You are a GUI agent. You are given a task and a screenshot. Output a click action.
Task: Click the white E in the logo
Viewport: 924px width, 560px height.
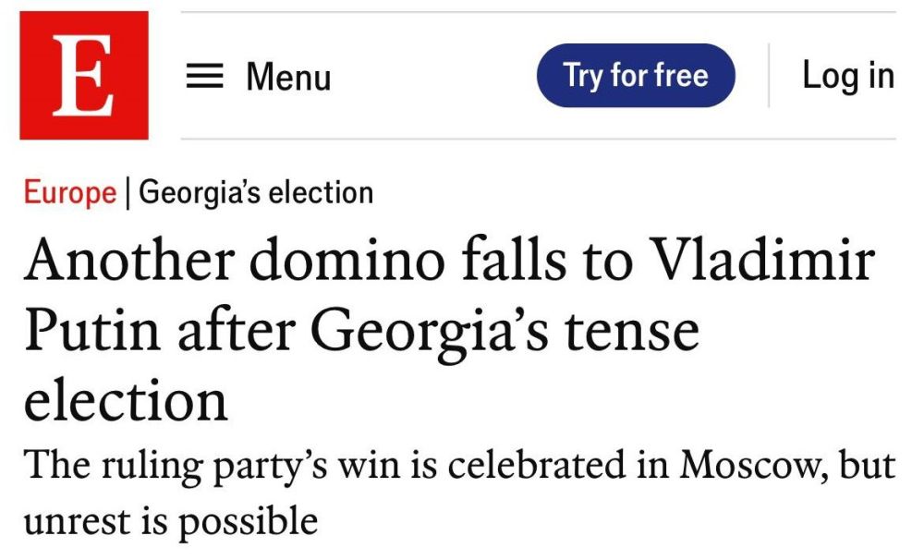(x=83, y=76)
